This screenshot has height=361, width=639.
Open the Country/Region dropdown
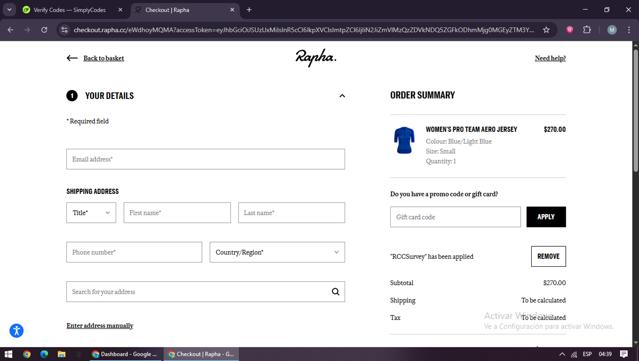277,252
